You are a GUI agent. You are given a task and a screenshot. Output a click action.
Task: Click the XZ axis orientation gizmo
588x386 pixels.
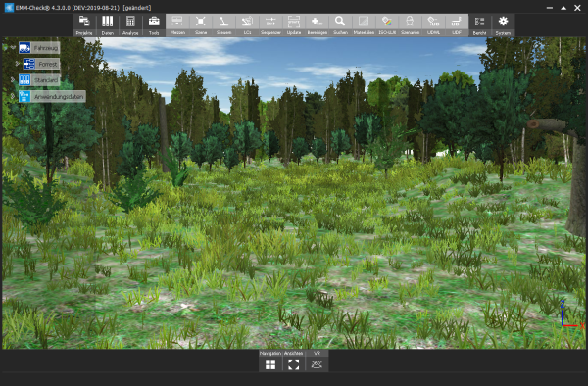[x=572, y=314]
